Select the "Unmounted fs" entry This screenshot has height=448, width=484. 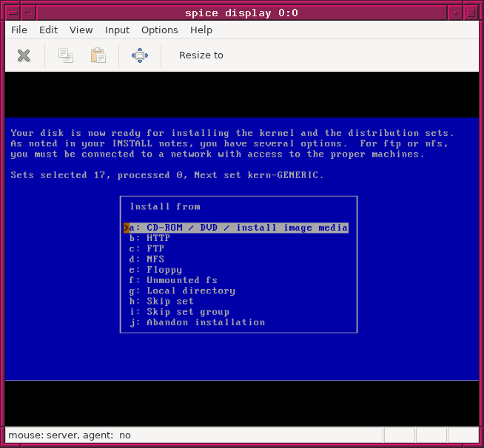[182, 280]
